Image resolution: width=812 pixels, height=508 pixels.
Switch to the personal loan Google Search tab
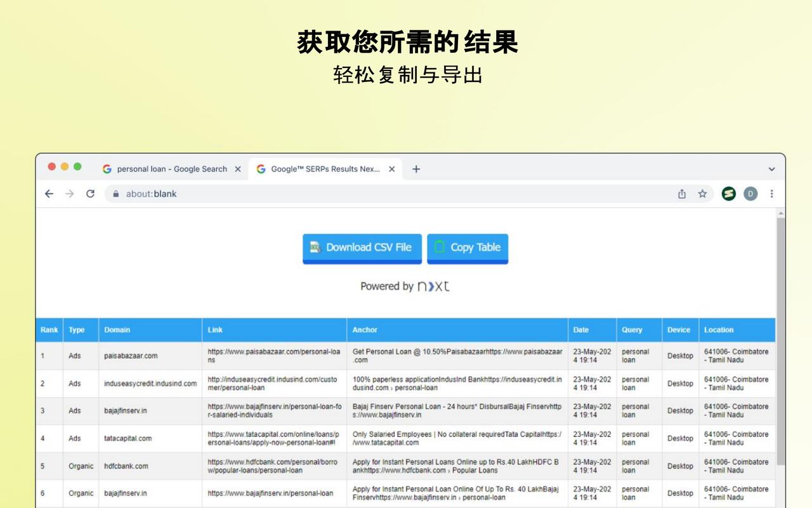(169, 169)
